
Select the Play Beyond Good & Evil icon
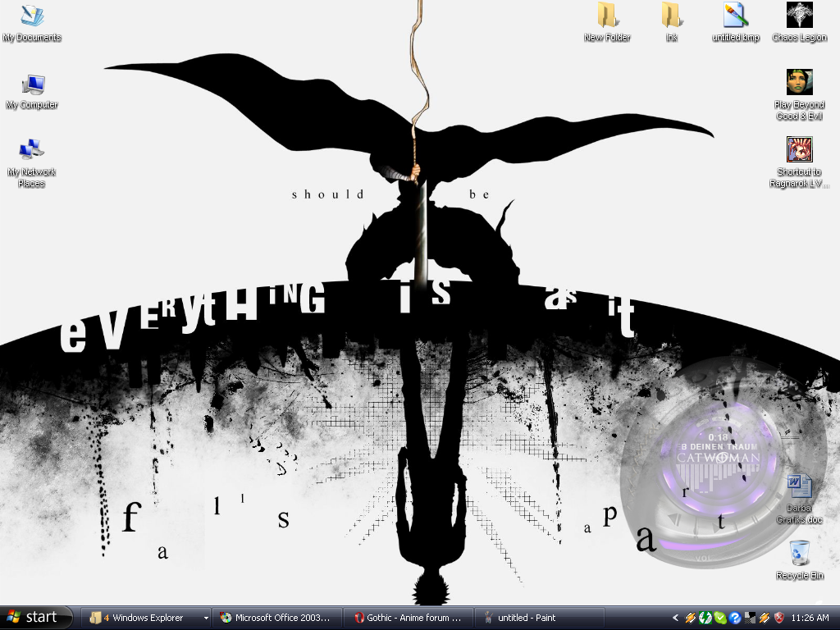coord(799,95)
